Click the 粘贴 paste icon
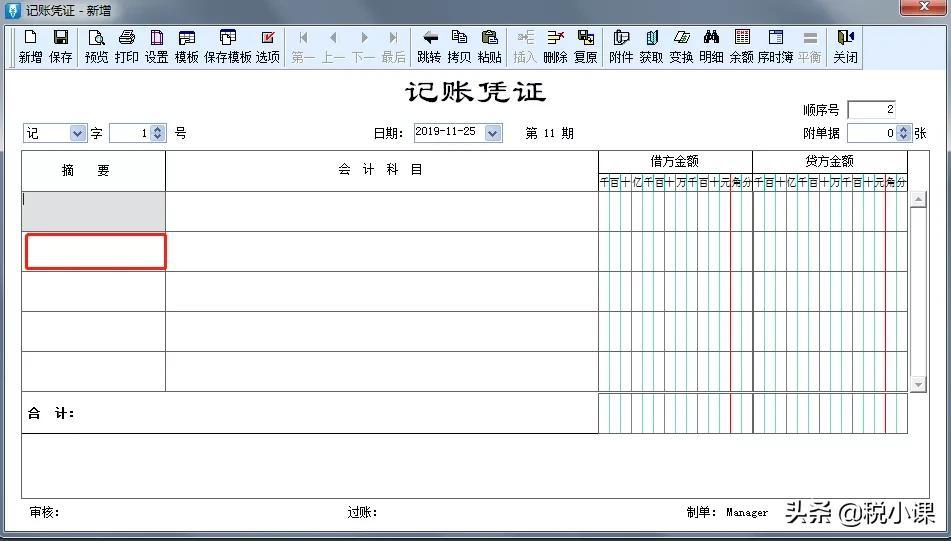Viewport: 951px width, 541px height. click(489, 46)
